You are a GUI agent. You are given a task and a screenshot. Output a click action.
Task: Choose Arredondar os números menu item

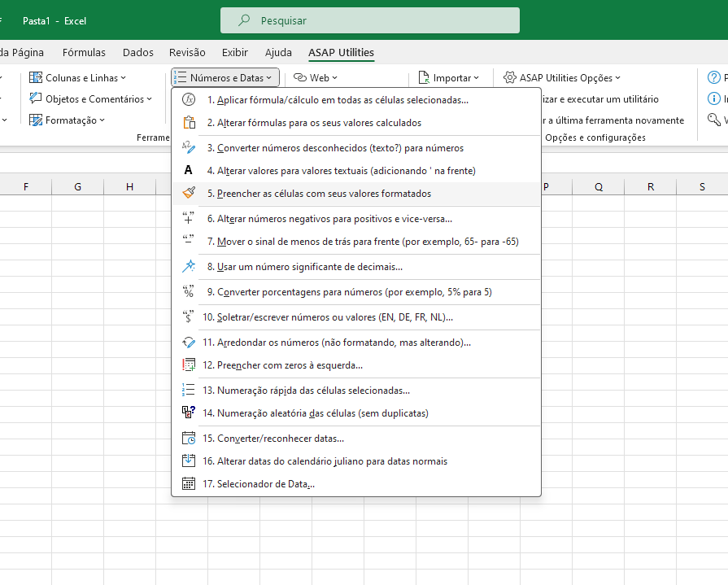(356, 343)
